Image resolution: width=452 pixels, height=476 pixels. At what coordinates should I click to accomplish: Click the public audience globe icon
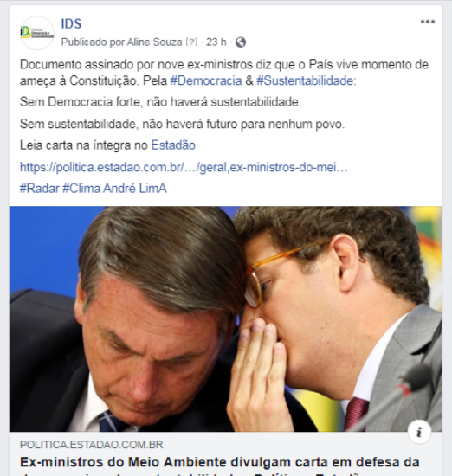(x=241, y=42)
